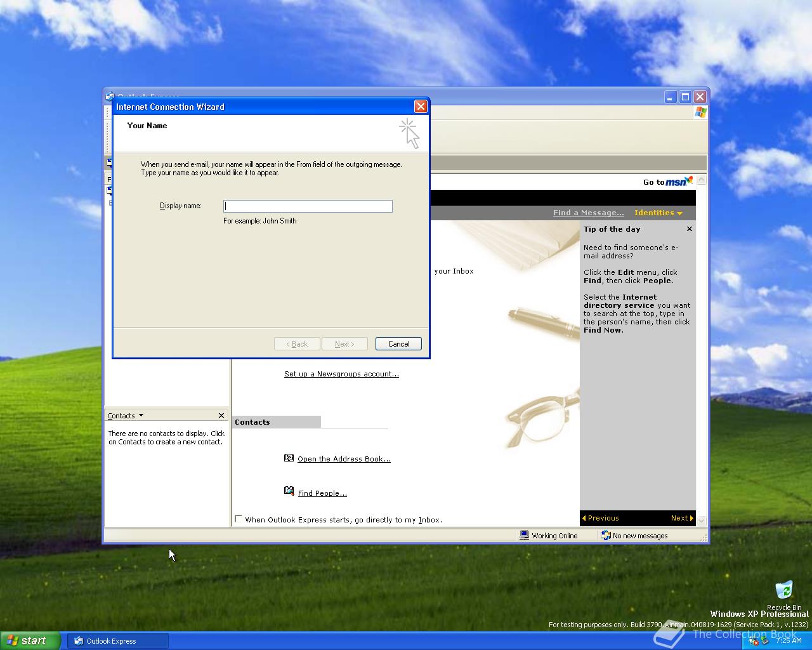Click the system tray clock
Screen dimensions: 812x650
pyautogui.click(x=789, y=641)
